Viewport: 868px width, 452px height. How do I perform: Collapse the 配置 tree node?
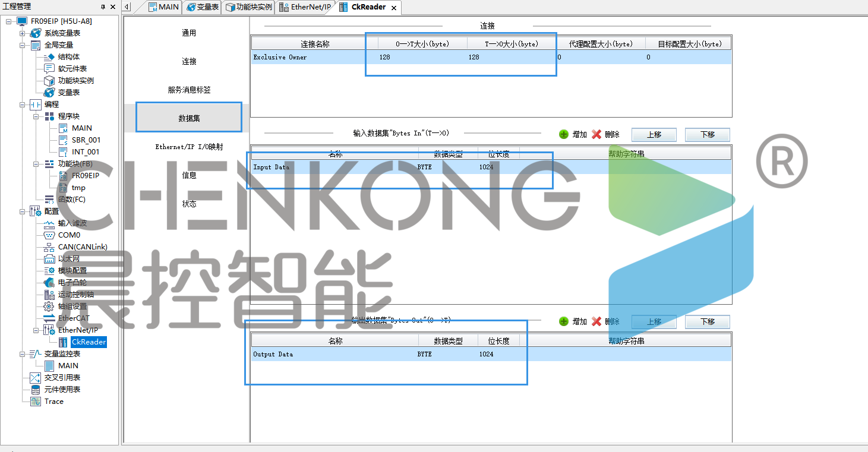(23, 211)
